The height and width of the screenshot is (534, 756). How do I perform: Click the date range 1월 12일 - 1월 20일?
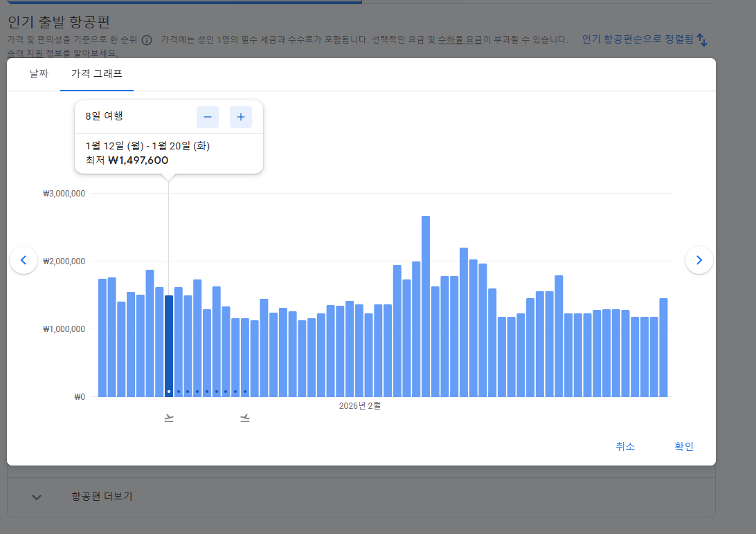pyautogui.click(x=147, y=146)
